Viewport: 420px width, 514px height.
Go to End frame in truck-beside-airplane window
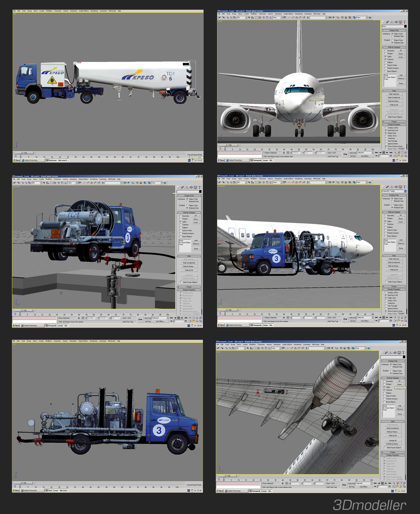(391, 317)
